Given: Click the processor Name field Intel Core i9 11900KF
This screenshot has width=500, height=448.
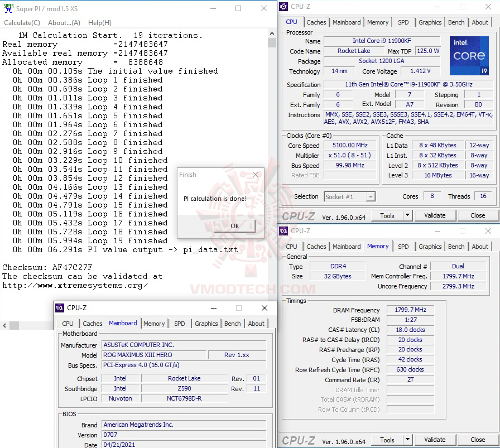Looking at the screenshot, I should (x=382, y=41).
